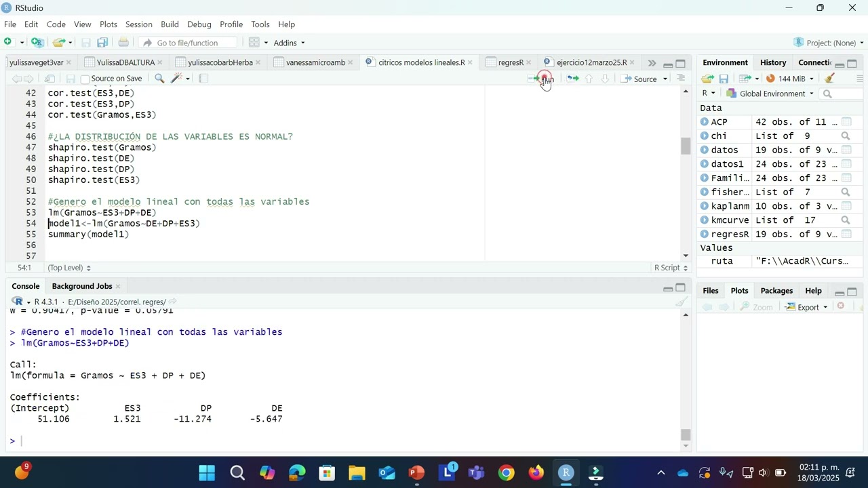Click the code tools magic wand icon
Viewport: 868px width, 488px height.
pyautogui.click(x=177, y=79)
